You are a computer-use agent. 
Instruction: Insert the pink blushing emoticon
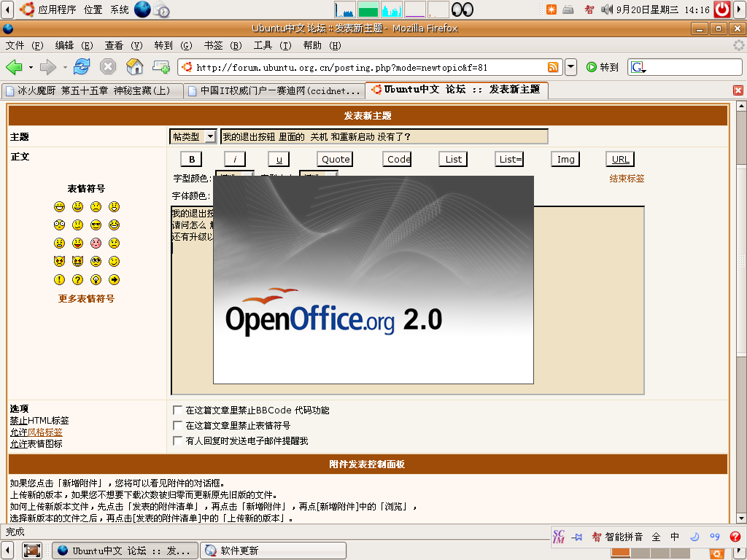coord(96,243)
